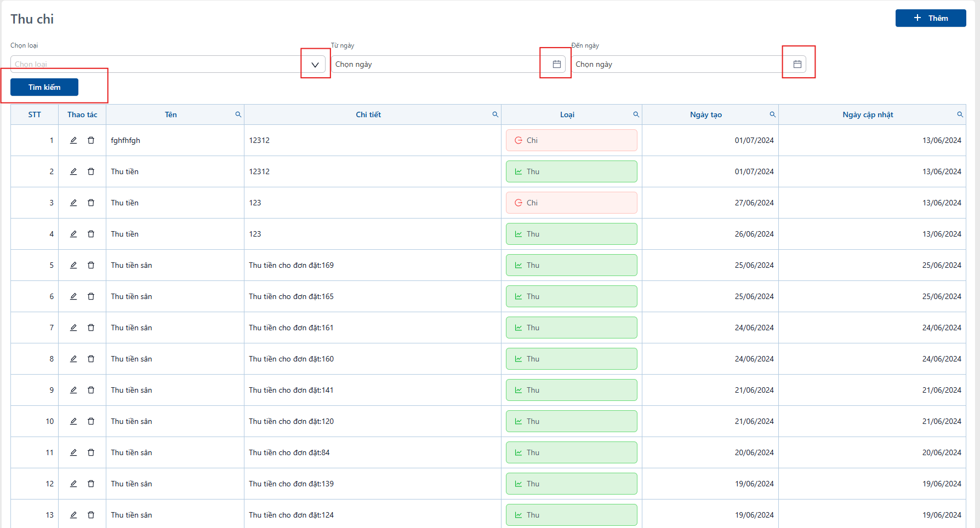Open calendar icon in Đến ngày field
Screen dimensions: 980x528
797,64
